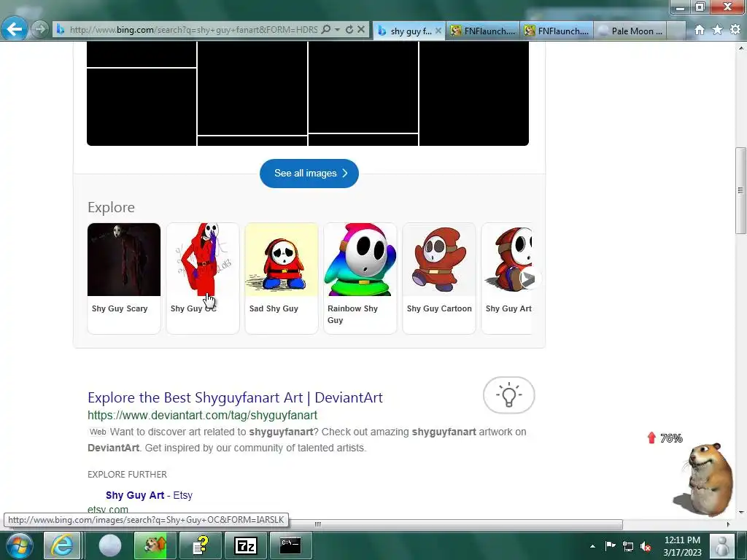Screen dimensions: 747x560
Task: Select the address bar URL field
Action: tap(193, 29)
